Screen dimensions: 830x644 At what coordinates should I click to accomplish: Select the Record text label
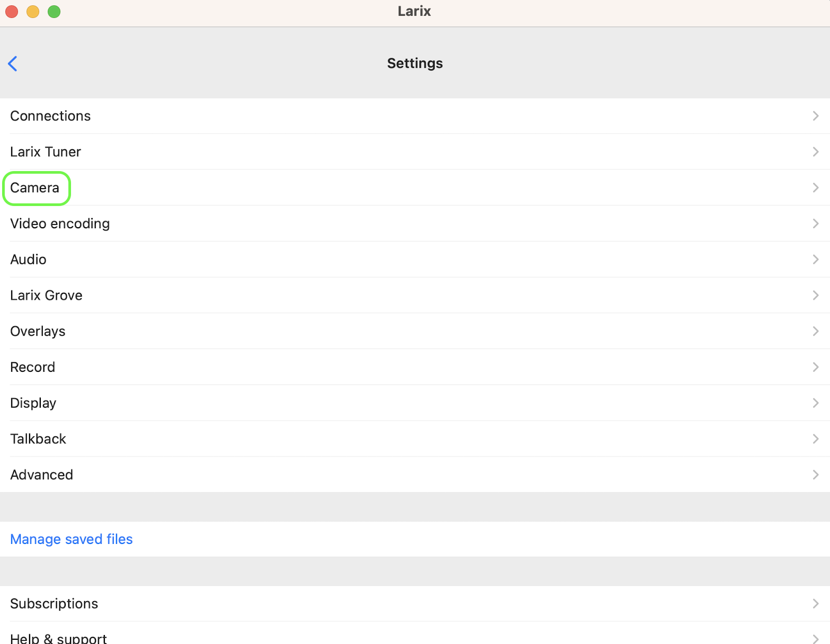coord(32,367)
